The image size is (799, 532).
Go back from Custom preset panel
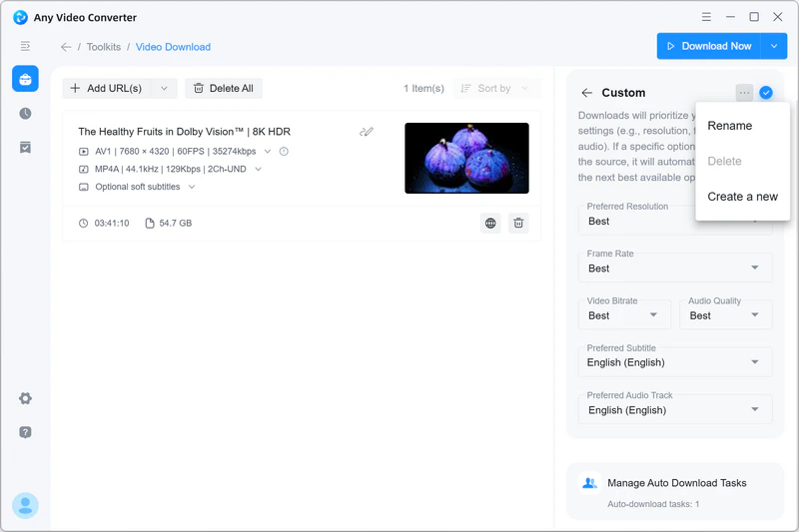click(587, 93)
